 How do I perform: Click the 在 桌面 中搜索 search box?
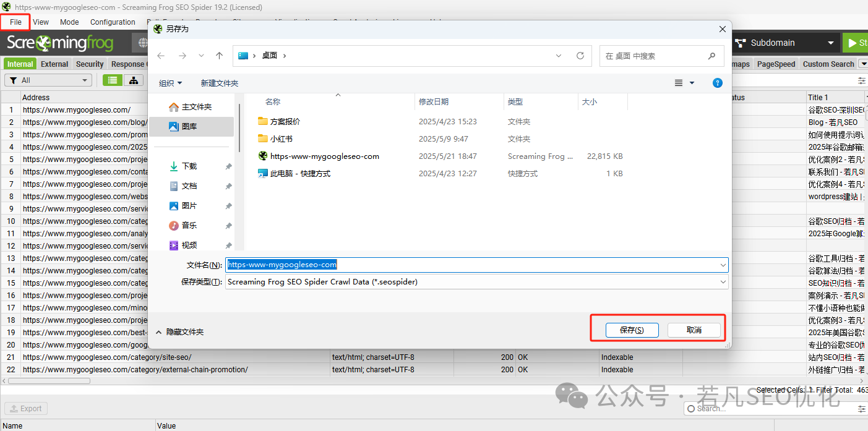[x=661, y=56]
